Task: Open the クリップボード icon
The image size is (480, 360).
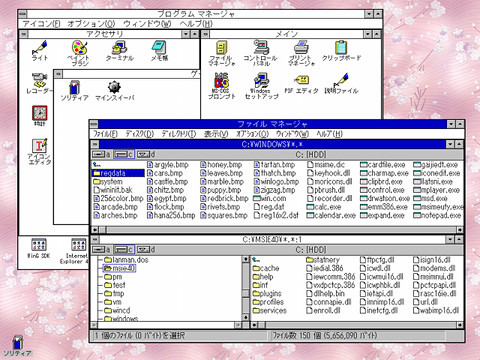Action: pos(341,47)
